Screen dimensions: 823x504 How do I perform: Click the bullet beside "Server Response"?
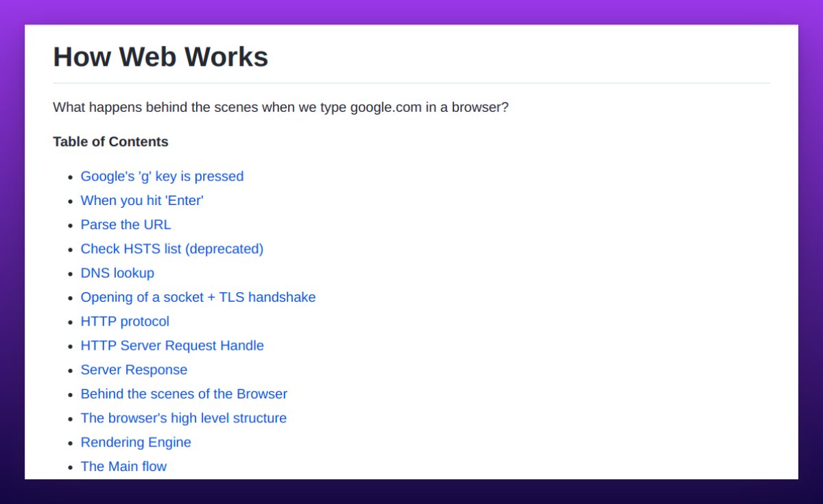(69, 370)
